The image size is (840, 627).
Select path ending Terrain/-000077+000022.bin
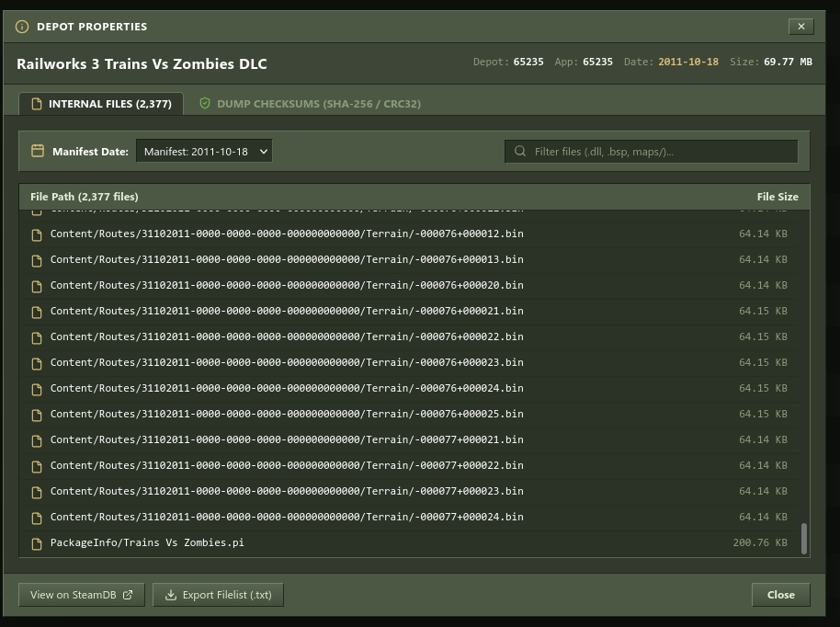tap(287, 465)
